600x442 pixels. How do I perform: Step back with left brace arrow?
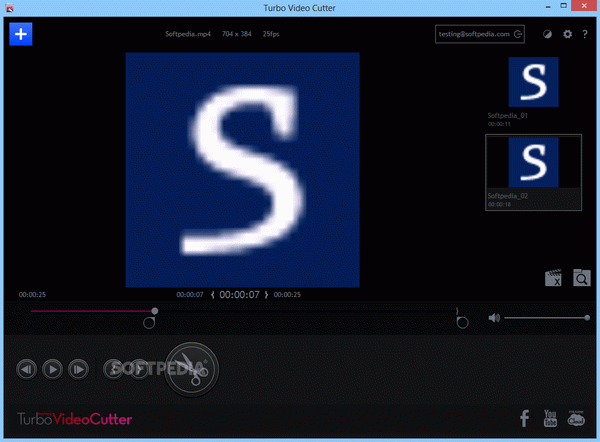(212, 295)
